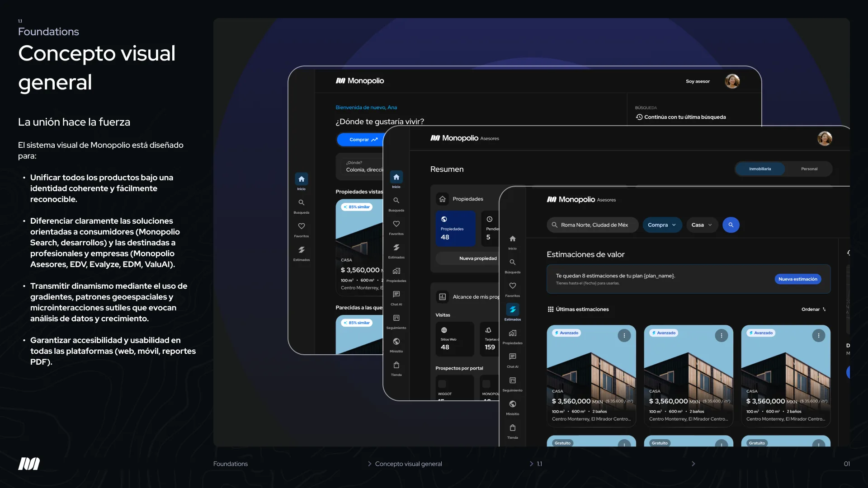
Task: Click the 1.1 breadcrumb item
Action: [x=539, y=464]
